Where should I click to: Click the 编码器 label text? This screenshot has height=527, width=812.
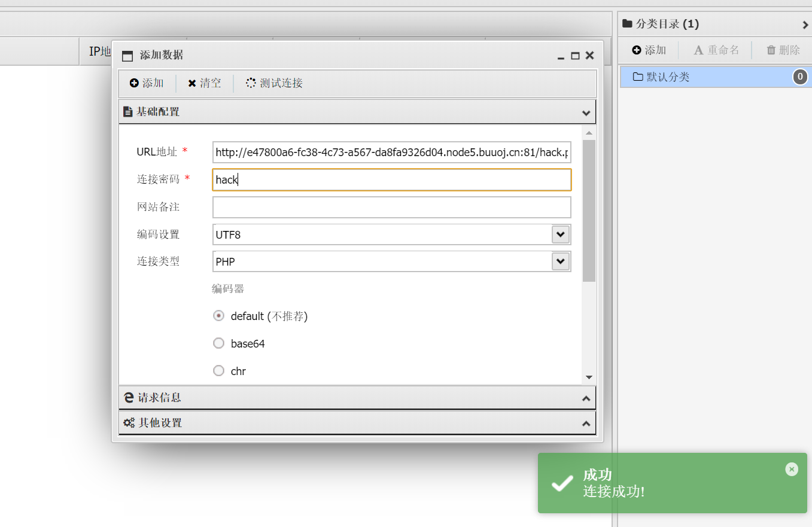228,289
